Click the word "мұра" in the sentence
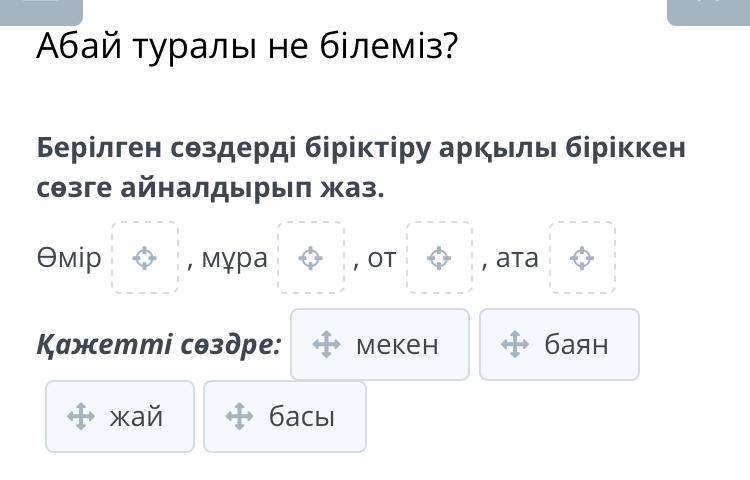Screen dimensions: 750x480 tap(234, 258)
